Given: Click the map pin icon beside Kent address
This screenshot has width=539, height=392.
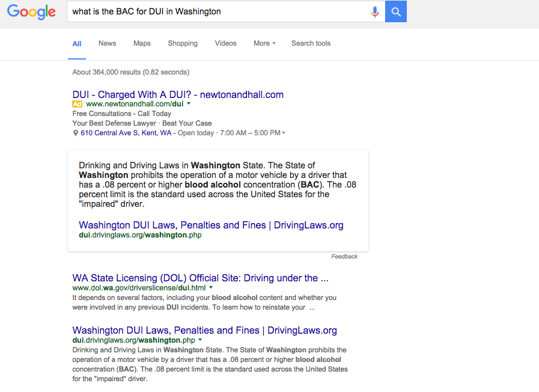Looking at the screenshot, I should pyautogui.click(x=75, y=133).
